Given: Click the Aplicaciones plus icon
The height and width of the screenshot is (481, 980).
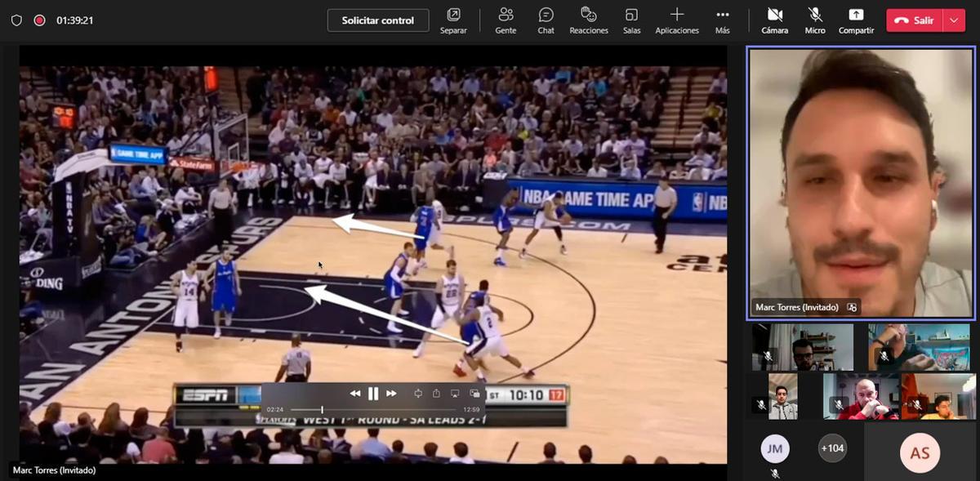Looking at the screenshot, I should tap(676, 15).
